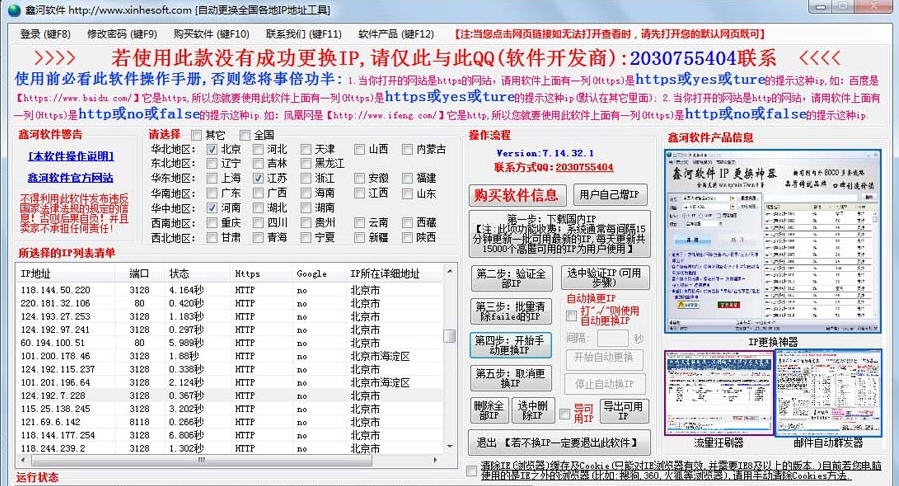Screen dimensions: 899x486
Task: Open the 登录 (键F8) menu
Action: coord(45,34)
